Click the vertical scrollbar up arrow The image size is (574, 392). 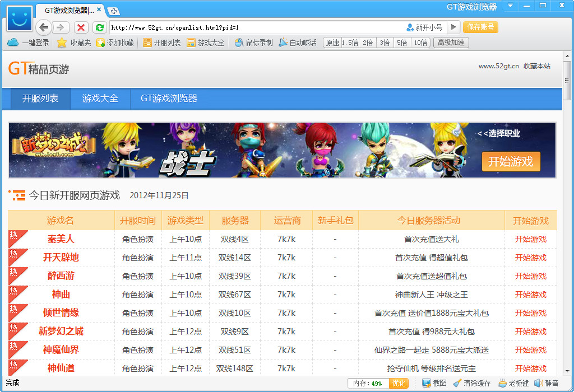(x=567, y=56)
